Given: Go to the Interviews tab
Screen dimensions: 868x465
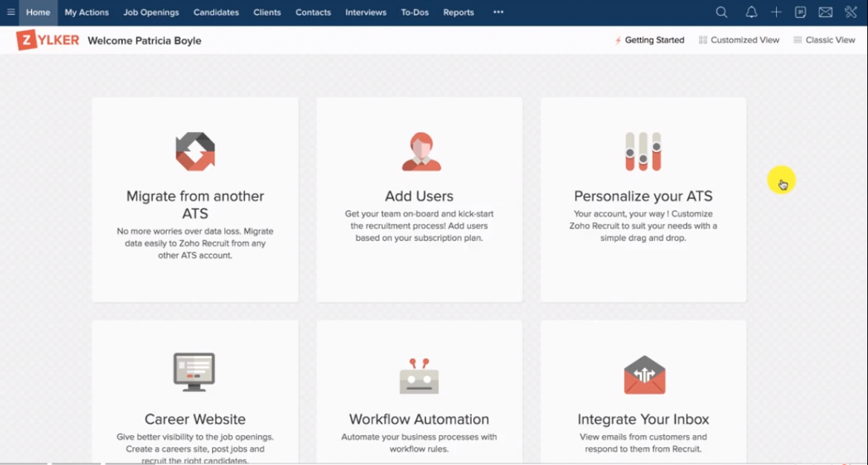Looking at the screenshot, I should [x=366, y=12].
